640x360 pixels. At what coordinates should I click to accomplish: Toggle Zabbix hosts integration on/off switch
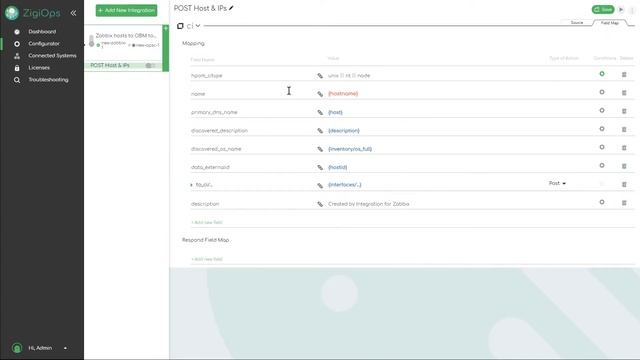click(91, 41)
